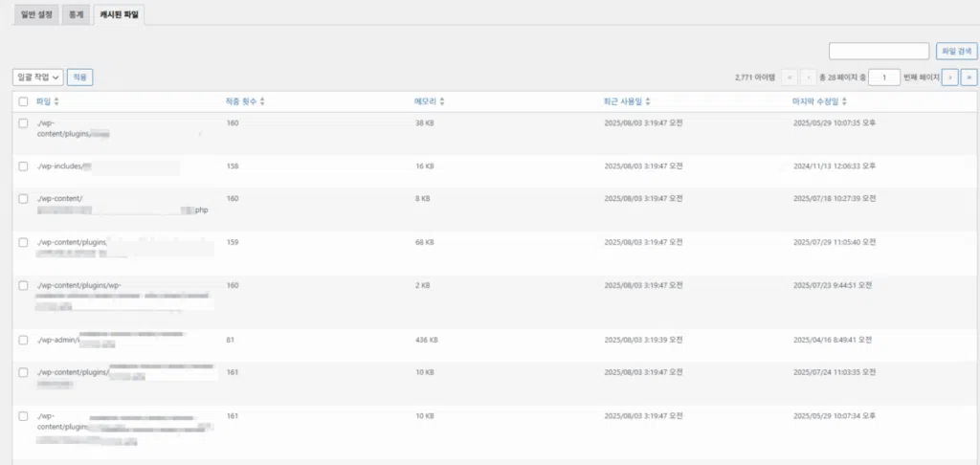
Task: Check the row with 68 KB memory
Action: 23,242
